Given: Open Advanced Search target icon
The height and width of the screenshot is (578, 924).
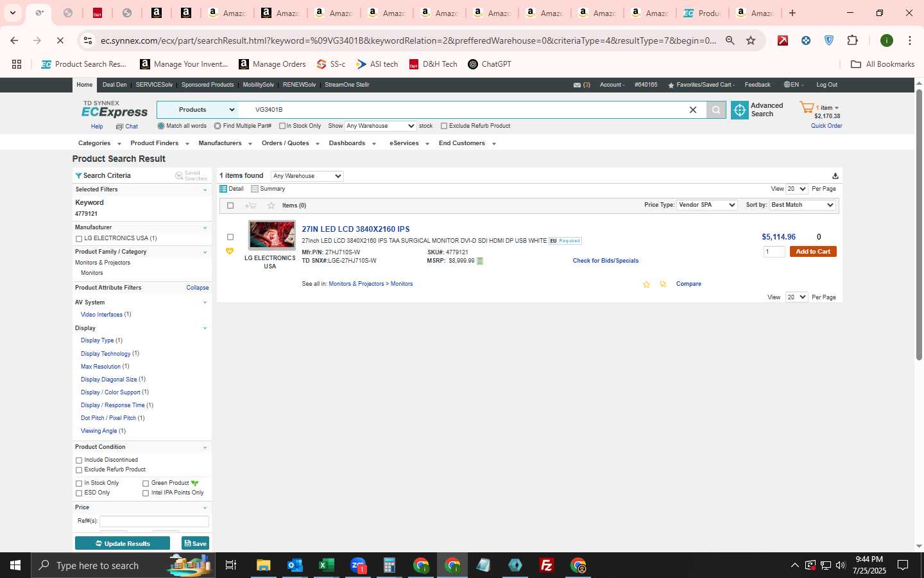Looking at the screenshot, I should coord(740,110).
